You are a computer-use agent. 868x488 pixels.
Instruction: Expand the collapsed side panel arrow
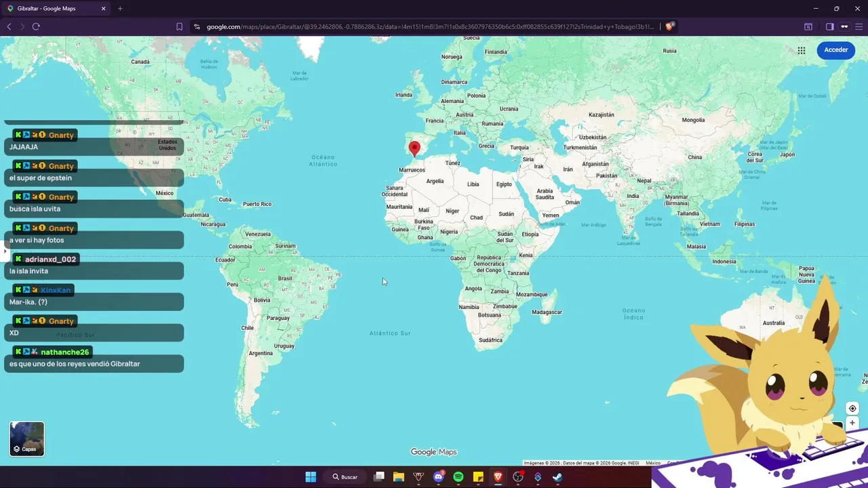coord(5,251)
